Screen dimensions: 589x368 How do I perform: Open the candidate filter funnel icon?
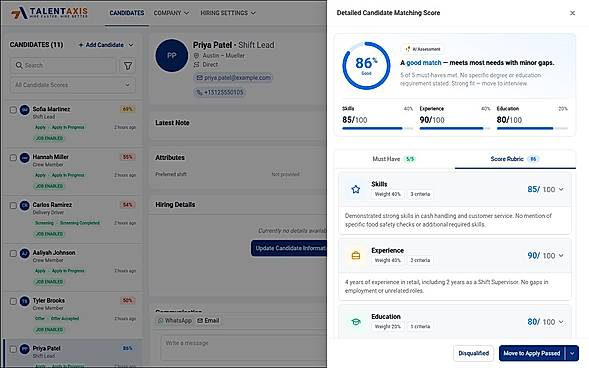[x=128, y=66]
